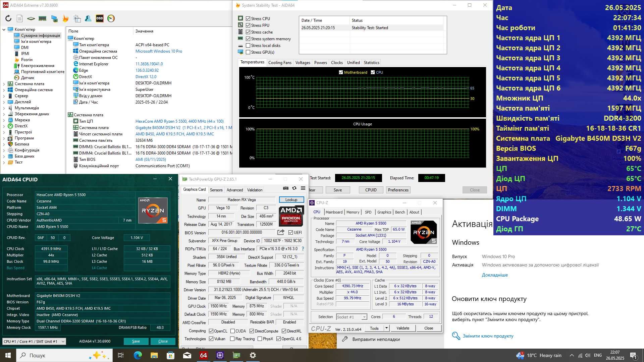
Task: Click the CPU-Z icon on the taskbar
Action: [x=220, y=355]
